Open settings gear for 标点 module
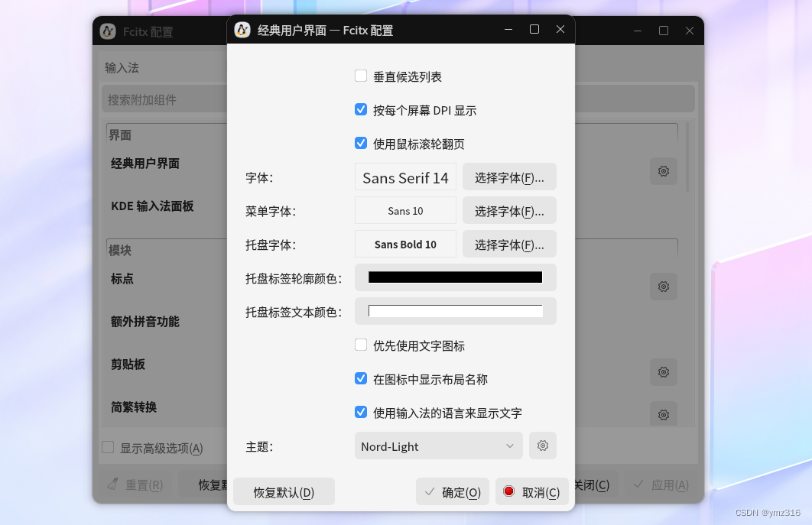Image resolution: width=812 pixels, height=525 pixels. [664, 287]
